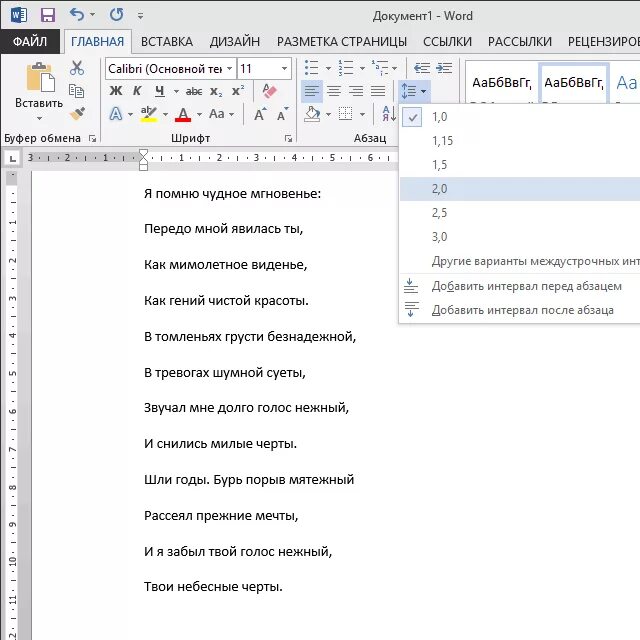640x640 pixels.
Task: Open Буфер обмена dialog launcher
Action: 92,139
